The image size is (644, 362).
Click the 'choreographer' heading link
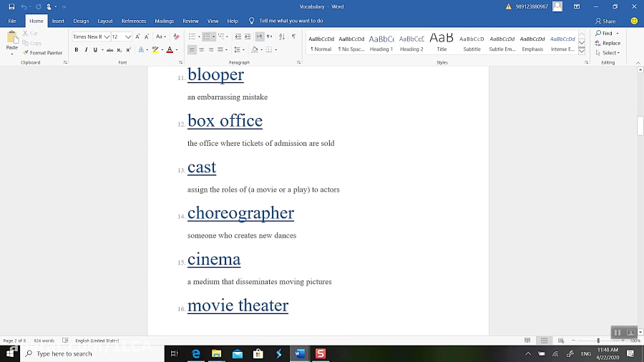[240, 213]
